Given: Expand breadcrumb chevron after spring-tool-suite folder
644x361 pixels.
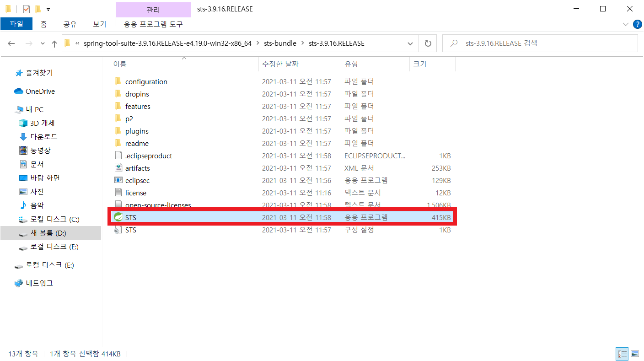Looking at the screenshot, I should (257, 43).
